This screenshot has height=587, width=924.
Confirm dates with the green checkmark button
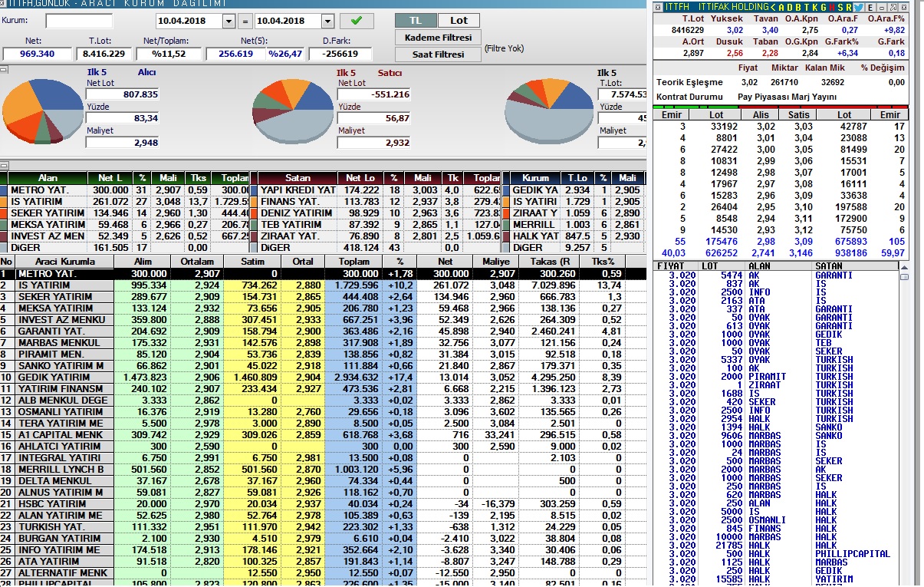coord(356,21)
